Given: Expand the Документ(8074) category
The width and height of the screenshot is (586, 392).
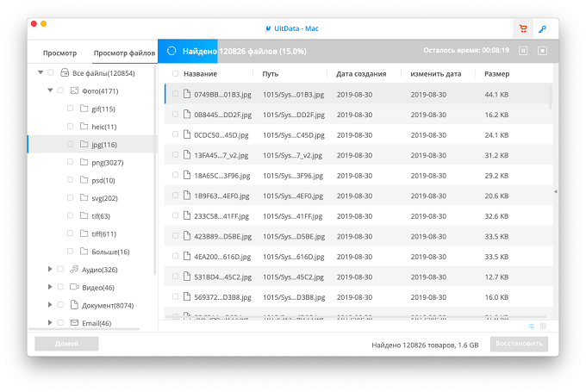Looking at the screenshot, I should coord(50,305).
